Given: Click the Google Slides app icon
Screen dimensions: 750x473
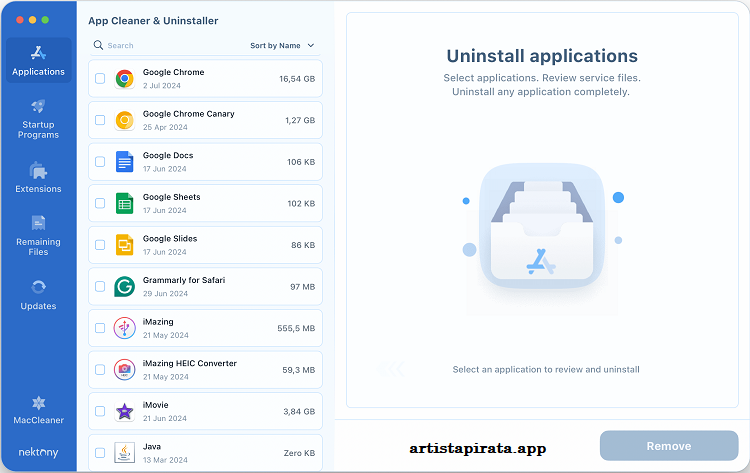Looking at the screenshot, I should pyautogui.click(x=124, y=245).
